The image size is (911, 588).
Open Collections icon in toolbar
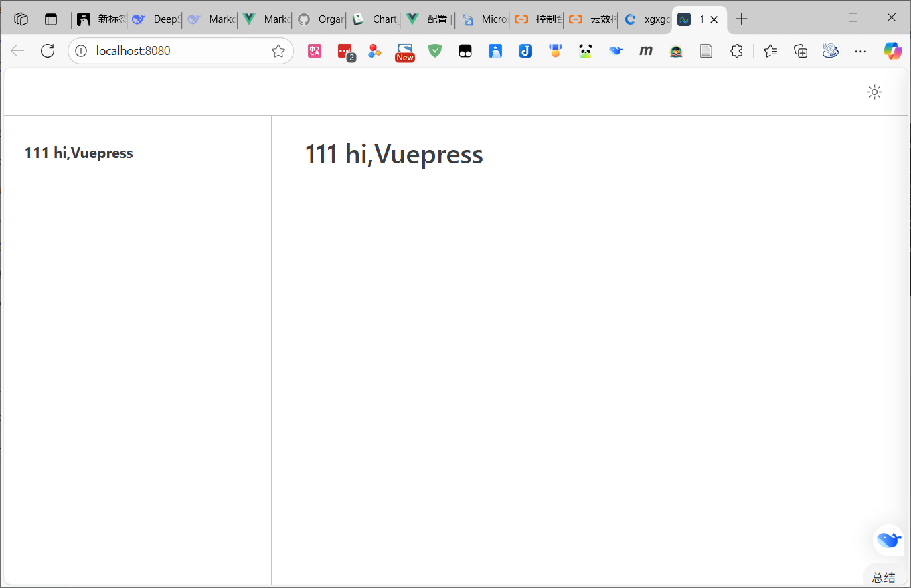coord(801,51)
